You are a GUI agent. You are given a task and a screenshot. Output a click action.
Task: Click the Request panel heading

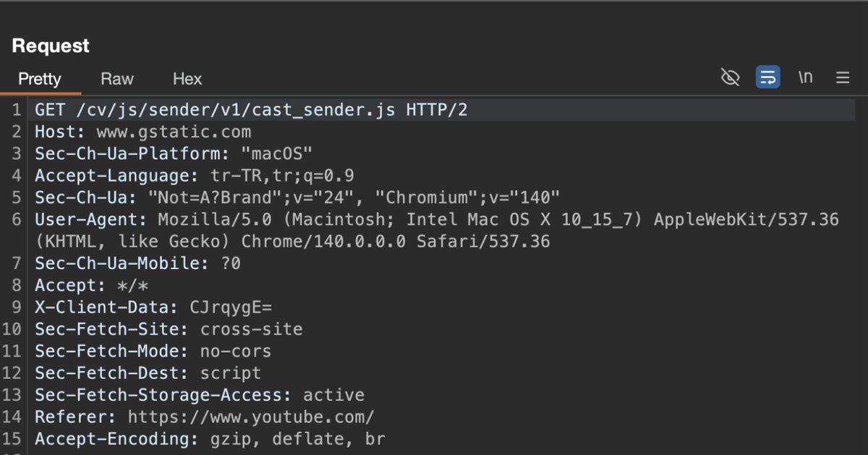(x=51, y=46)
